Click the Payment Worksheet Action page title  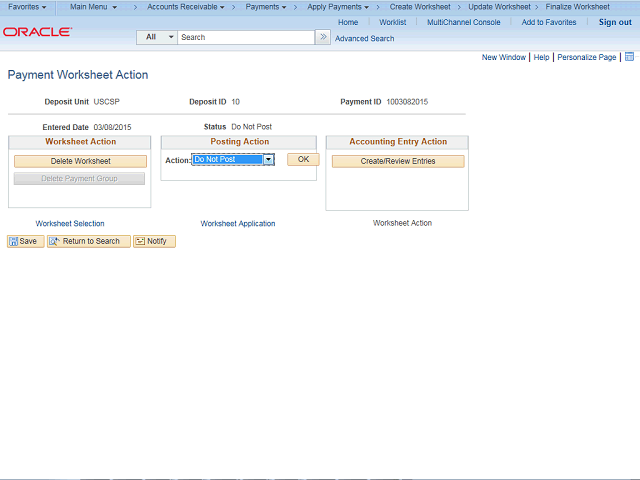click(x=78, y=75)
